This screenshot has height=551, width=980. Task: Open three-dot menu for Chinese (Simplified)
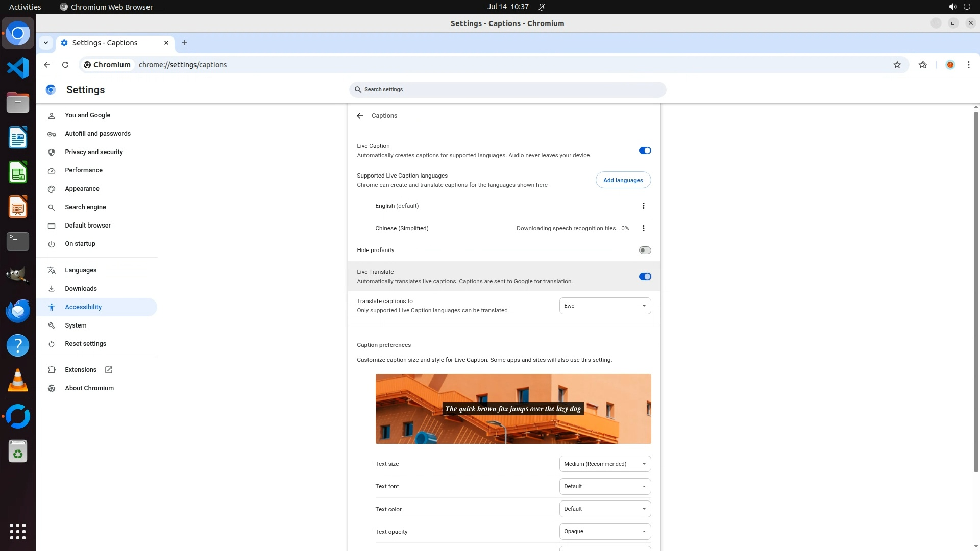pos(643,228)
